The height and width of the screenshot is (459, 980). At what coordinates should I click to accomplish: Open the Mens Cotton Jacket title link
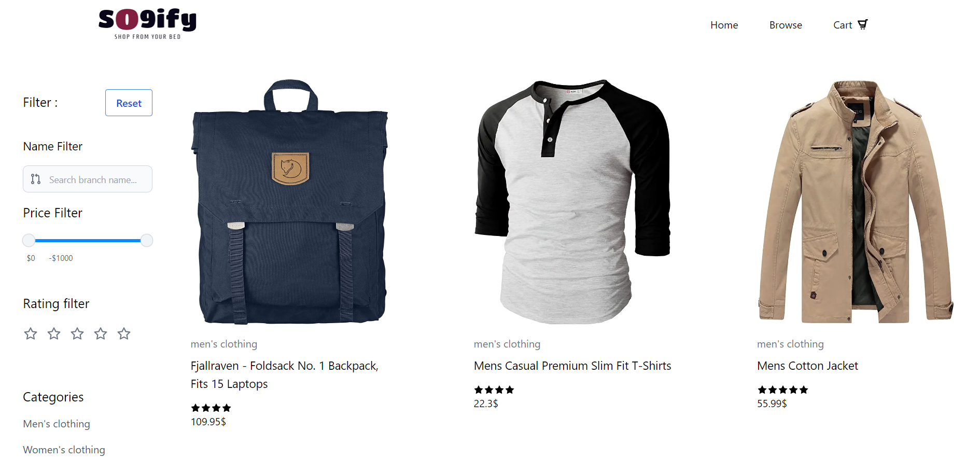pos(807,366)
